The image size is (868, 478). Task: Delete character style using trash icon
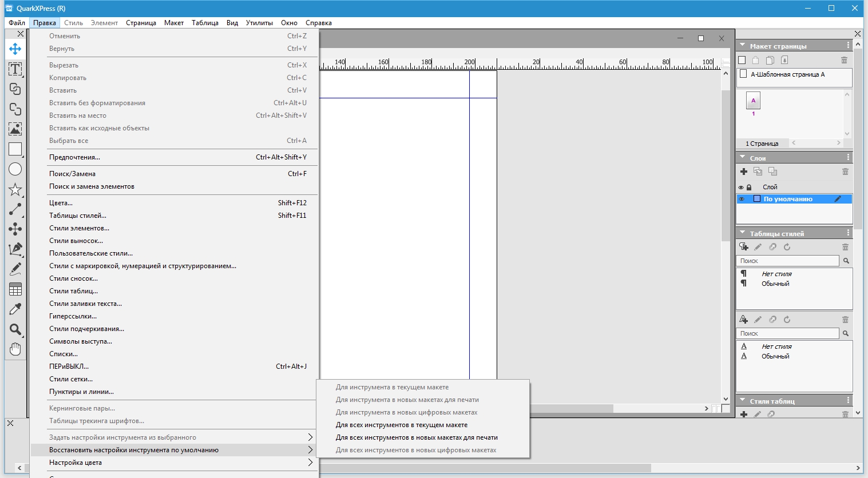[845, 320]
